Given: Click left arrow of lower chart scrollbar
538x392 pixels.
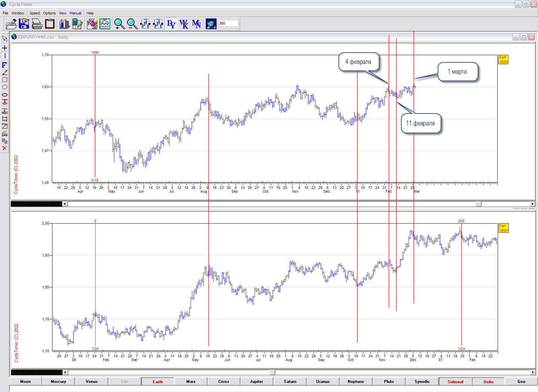Looking at the screenshot, I should coord(65,372).
